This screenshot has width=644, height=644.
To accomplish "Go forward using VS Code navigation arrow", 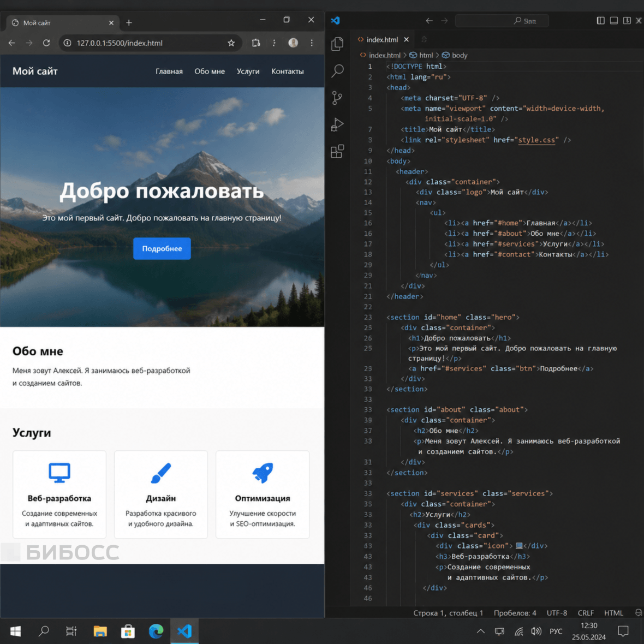I will (x=444, y=21).
